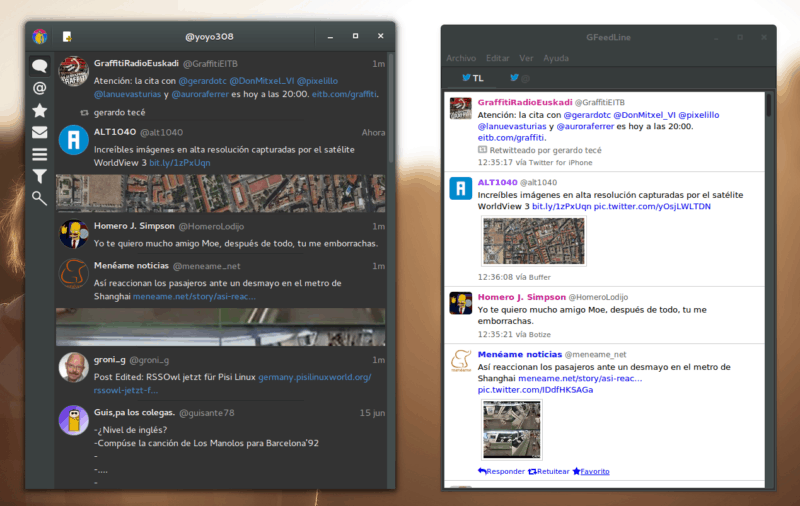
Task: Click the compose tweet icon in header
Action: (67, 37)
